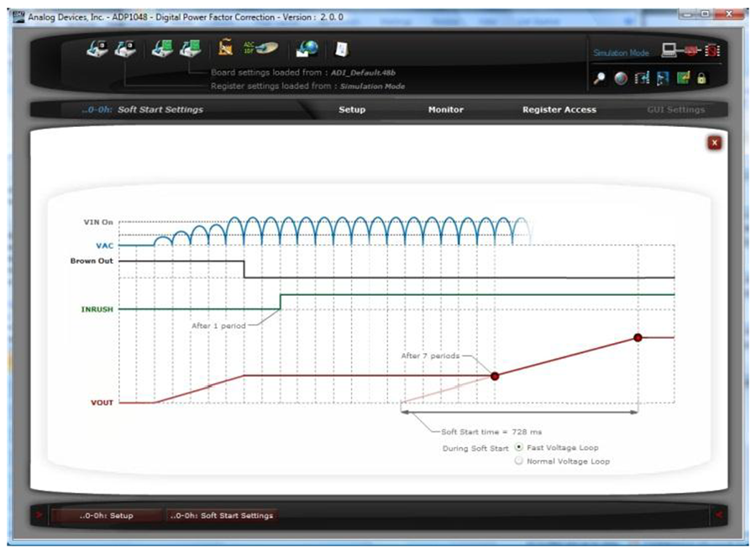Open the ADC trim icon in the toolbar
756x553 pixels.
click(x=260, y=47)
